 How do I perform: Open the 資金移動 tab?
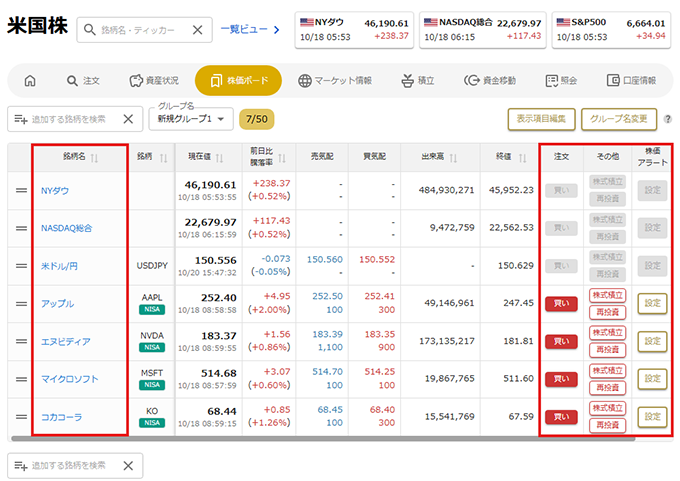(x=490, y=81)
